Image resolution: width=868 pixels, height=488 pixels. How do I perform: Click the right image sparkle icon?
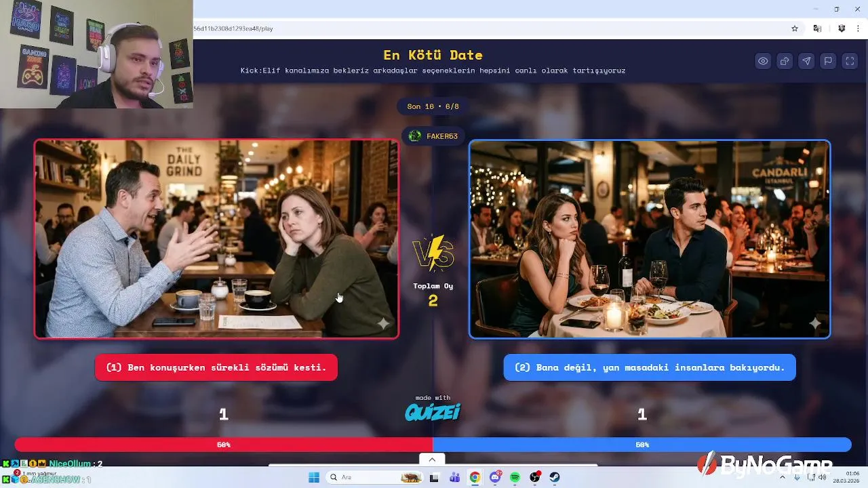click(x=815, y=324)
